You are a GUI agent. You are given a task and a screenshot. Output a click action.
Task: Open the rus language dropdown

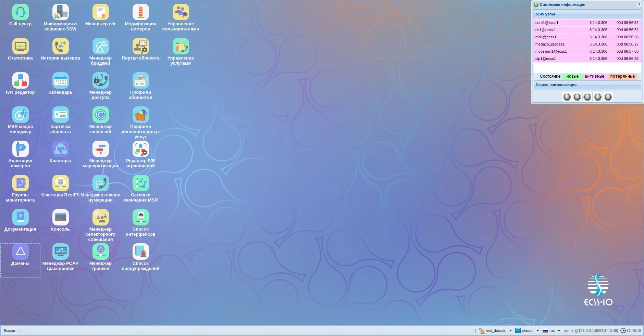[x=551, y=331]
